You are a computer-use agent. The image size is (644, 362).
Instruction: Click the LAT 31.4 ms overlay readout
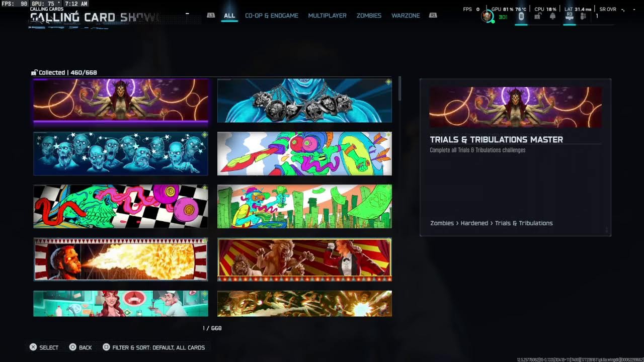tap(578, 9)
